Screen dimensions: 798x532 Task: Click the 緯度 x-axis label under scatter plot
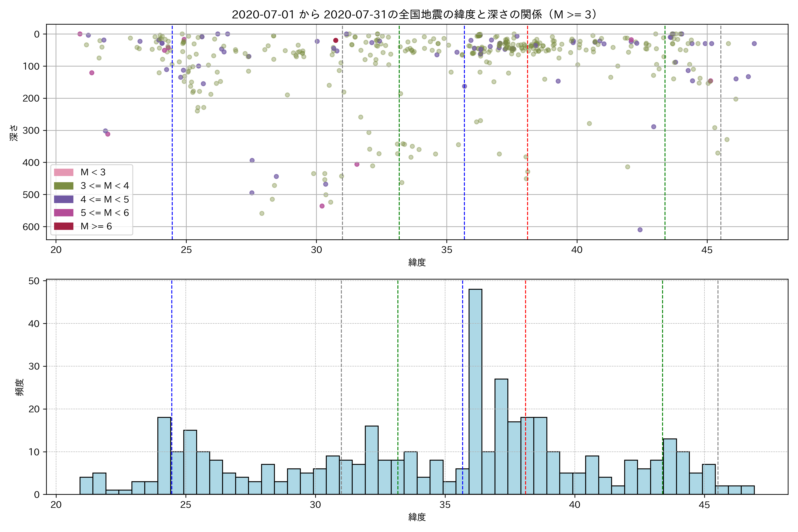click(417, 262)
